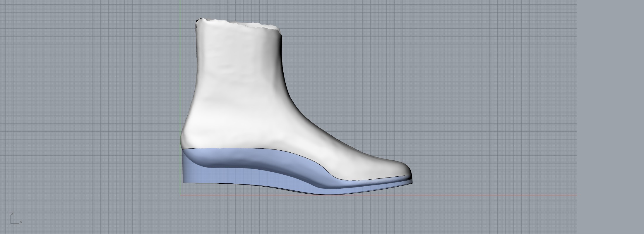This screenshot has height=234, width=644.
Task: Click the y label on the axes icon
Action: pos(21,222)
